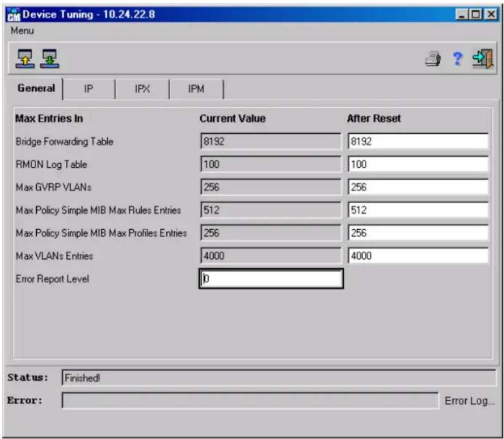Viewport: 504px width, 439px height.
Task: Click 'Max Policy Simple MIB Max Rules Entries' label
Action: point(98,210)
